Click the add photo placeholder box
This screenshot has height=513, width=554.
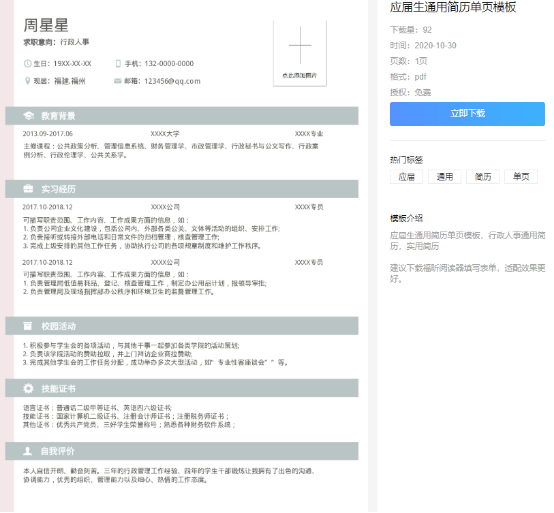click(300, 53)
